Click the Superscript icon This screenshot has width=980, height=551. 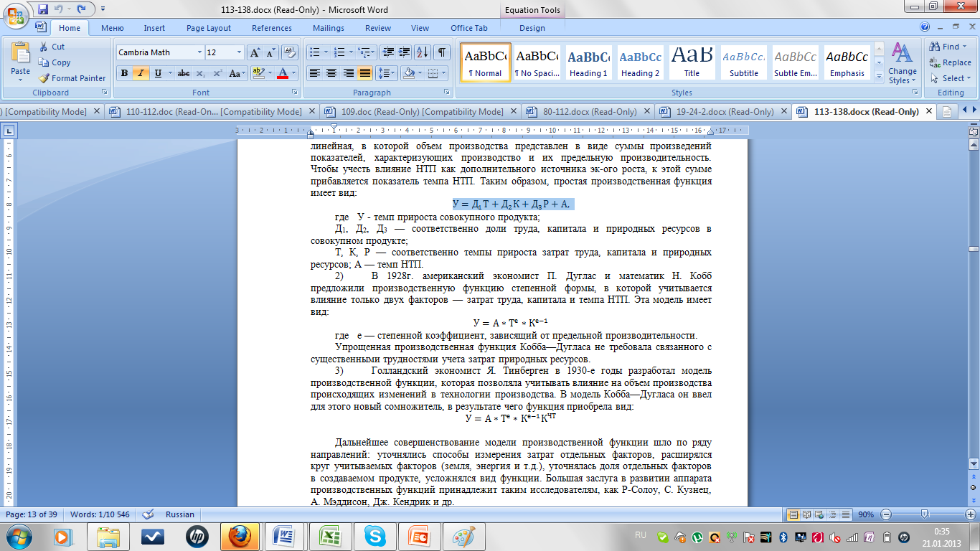point(217,73)
